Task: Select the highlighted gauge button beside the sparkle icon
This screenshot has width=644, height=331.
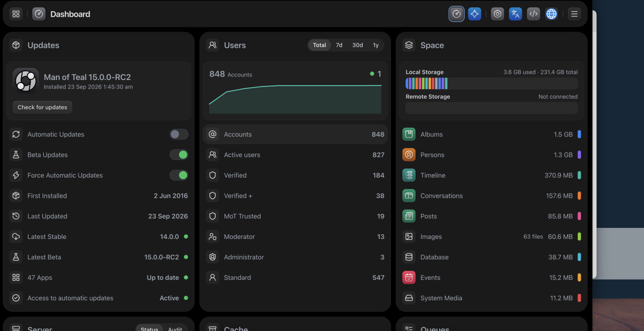Action: (456, 14)
